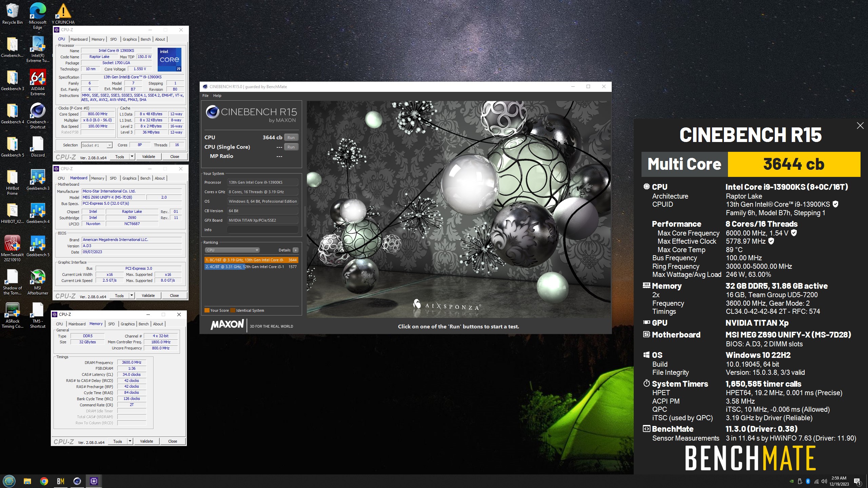Expand Tools dropdown arrow in CPU tab window

click(x=132, y=157)
